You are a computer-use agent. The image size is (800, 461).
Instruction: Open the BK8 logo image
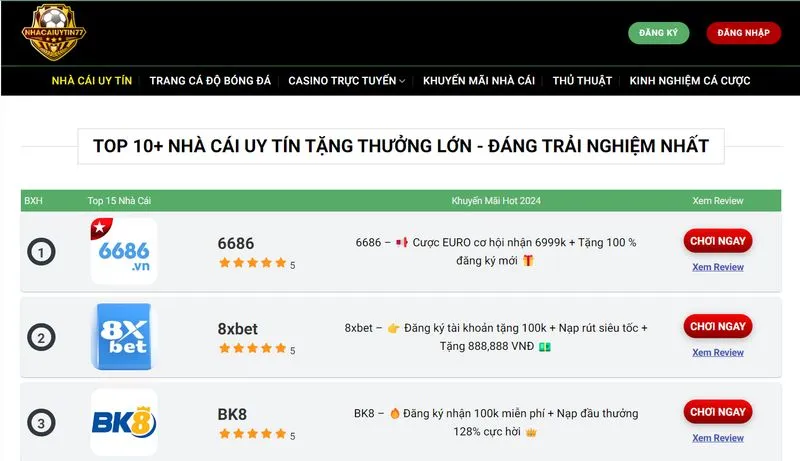(124, 422)
